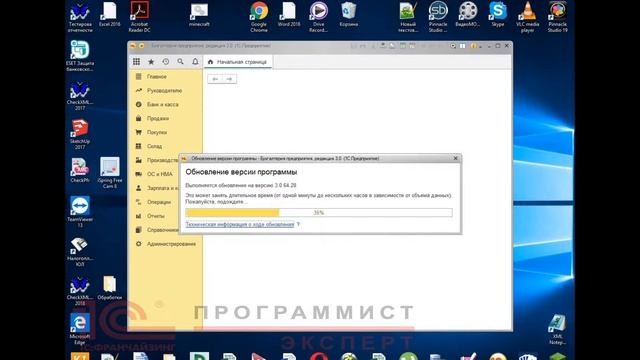This screenshot has width=640, height=360.
Task: Open VLC media player desktop shortcut
Action: (x=527, y=17)
